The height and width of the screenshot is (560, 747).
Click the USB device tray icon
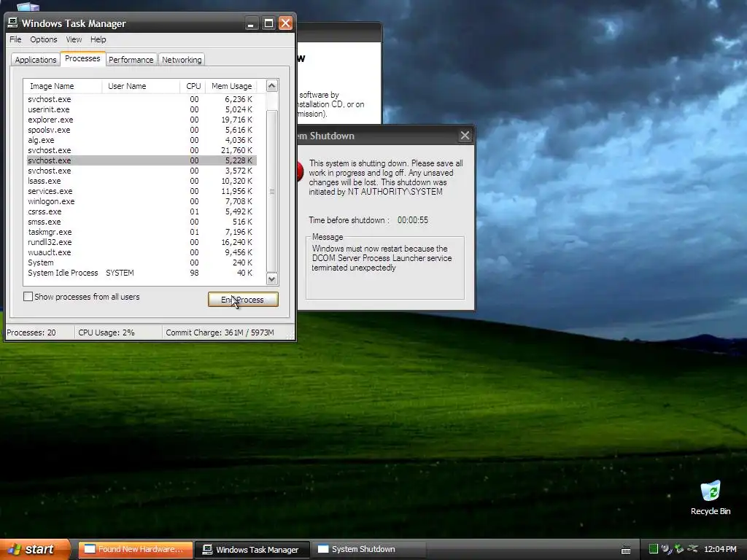[692, 549]
